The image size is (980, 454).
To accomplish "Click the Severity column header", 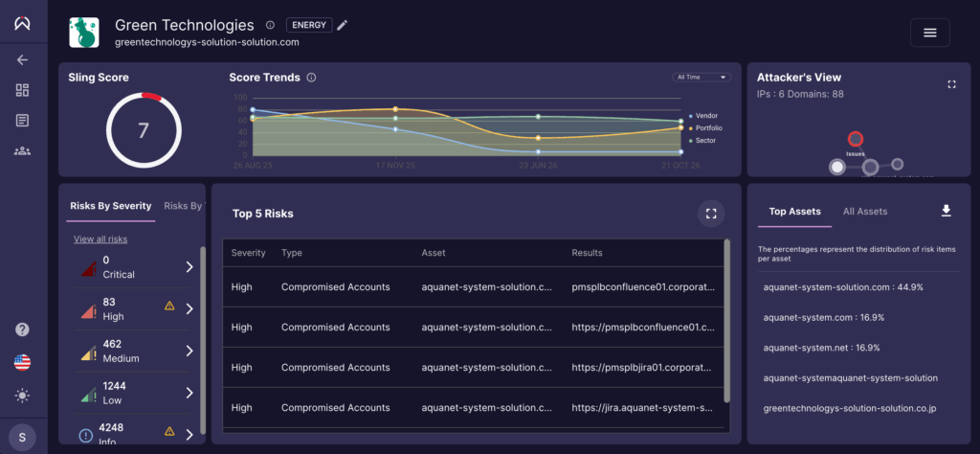I will click(248, 253).
